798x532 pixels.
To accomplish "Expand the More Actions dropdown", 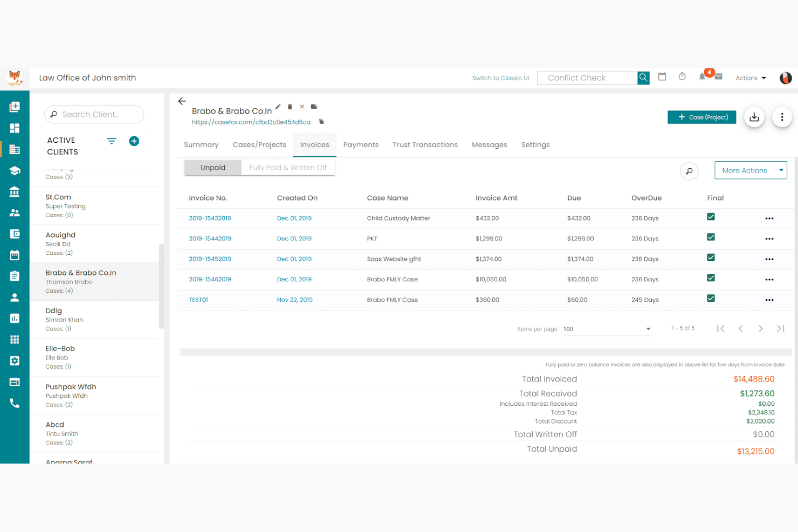I will (751, 170).
